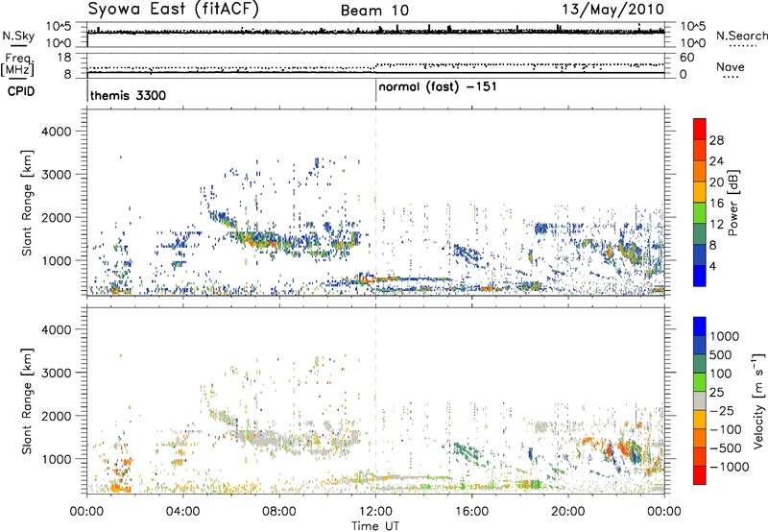Click the plot title 'Syowa East (fitACF)'
Image resolution: width=768 pixels, height=532 pixels.
click(x=173, y=10)
